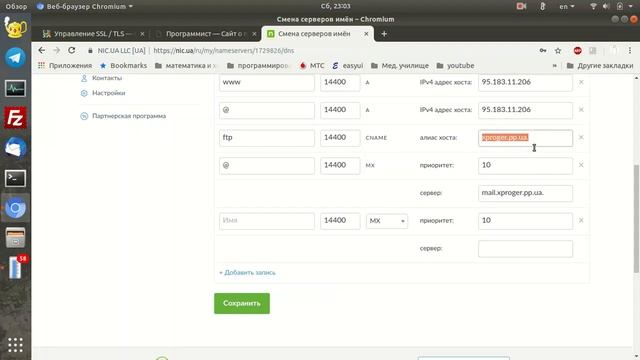The image size is (640, 360).
Task: Open the dock app with 58 badge
Action: 16,268
